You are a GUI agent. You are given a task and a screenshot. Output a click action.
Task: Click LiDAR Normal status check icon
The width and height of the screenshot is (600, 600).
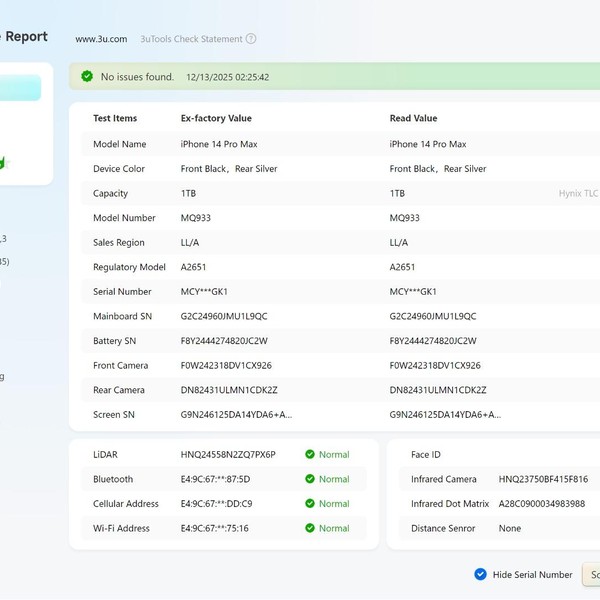point(310,455)
